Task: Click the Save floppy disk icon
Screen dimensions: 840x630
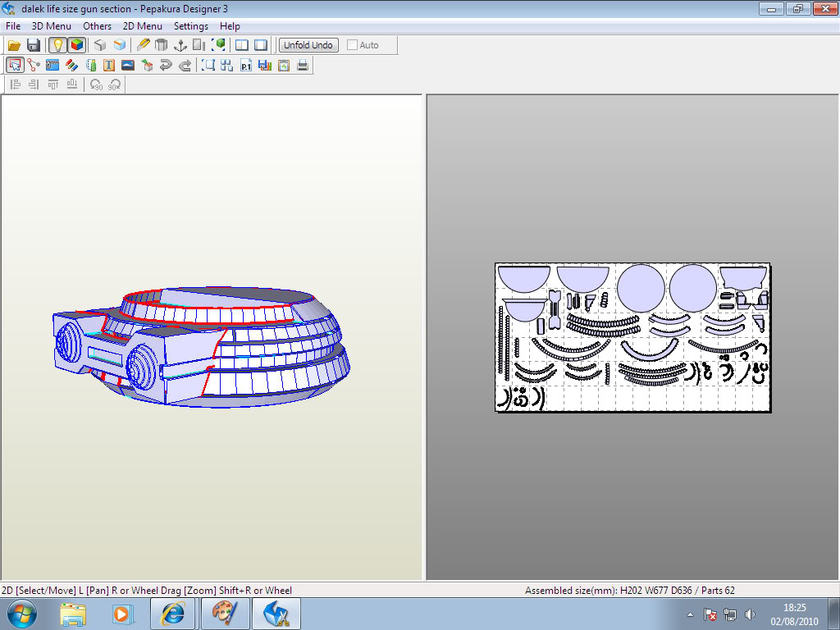Action: tap(33, 45)
